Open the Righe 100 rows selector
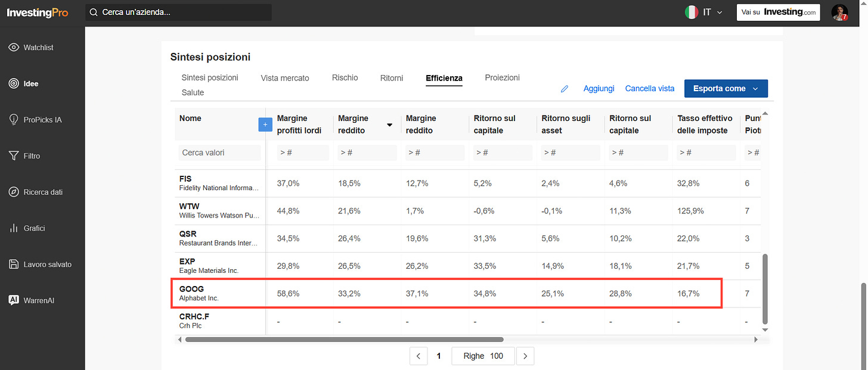 [x=482, y=356]
